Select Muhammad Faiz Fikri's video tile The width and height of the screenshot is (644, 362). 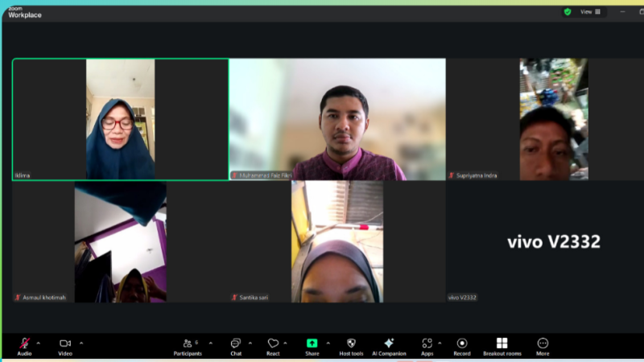pos(337,119)
